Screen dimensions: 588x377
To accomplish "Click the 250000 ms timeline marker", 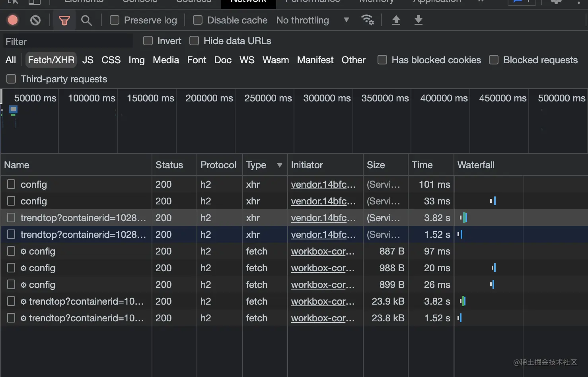I will (x=268, y=98).
